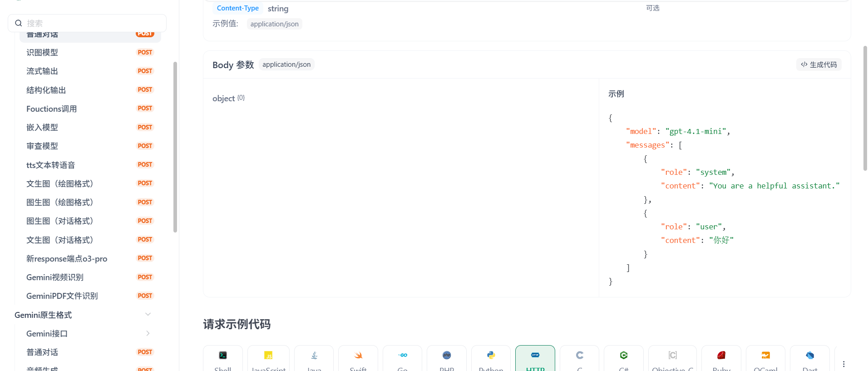This screenshot has width=868, height=371.
Task: Select the Shell code example icon
Action: click(x=222, y=356)
